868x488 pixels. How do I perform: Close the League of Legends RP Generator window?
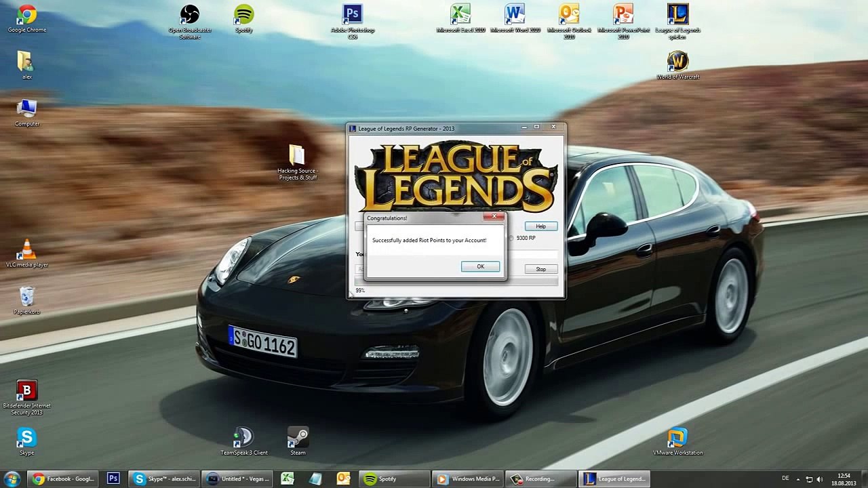(553, 127)
